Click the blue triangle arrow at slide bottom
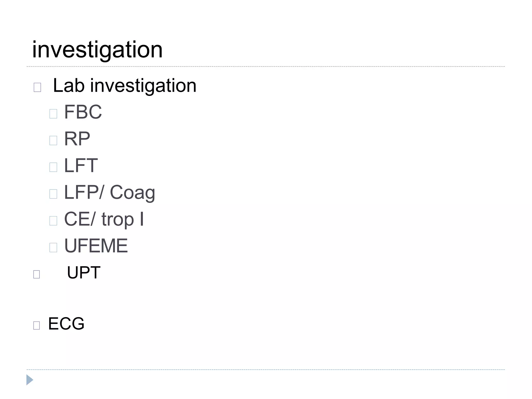The height and width of the screenshot is (399, 532). tap(29, 380)
